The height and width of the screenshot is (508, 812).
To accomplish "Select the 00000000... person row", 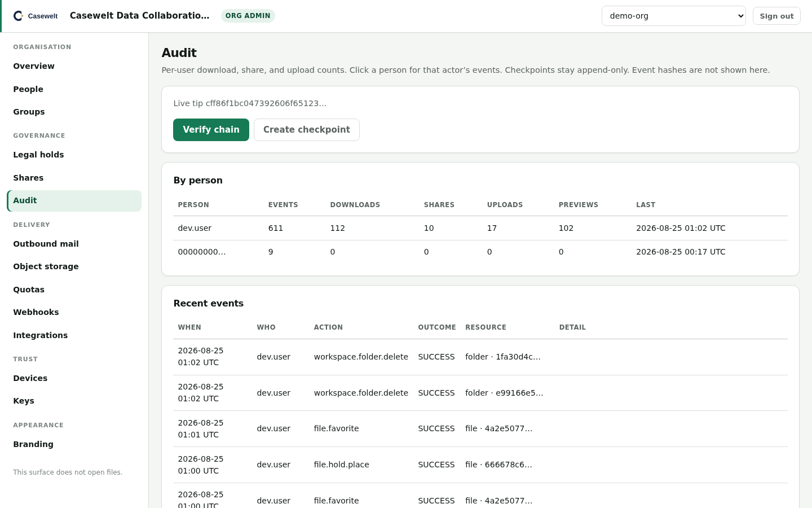I will pos(480,252).
